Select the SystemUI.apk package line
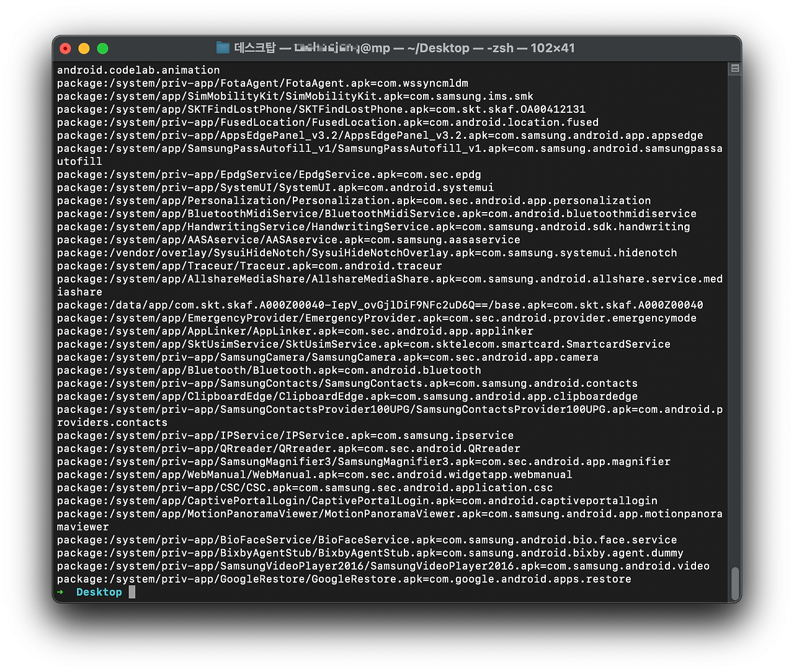The image size is (794, 672). coord(275,187)
